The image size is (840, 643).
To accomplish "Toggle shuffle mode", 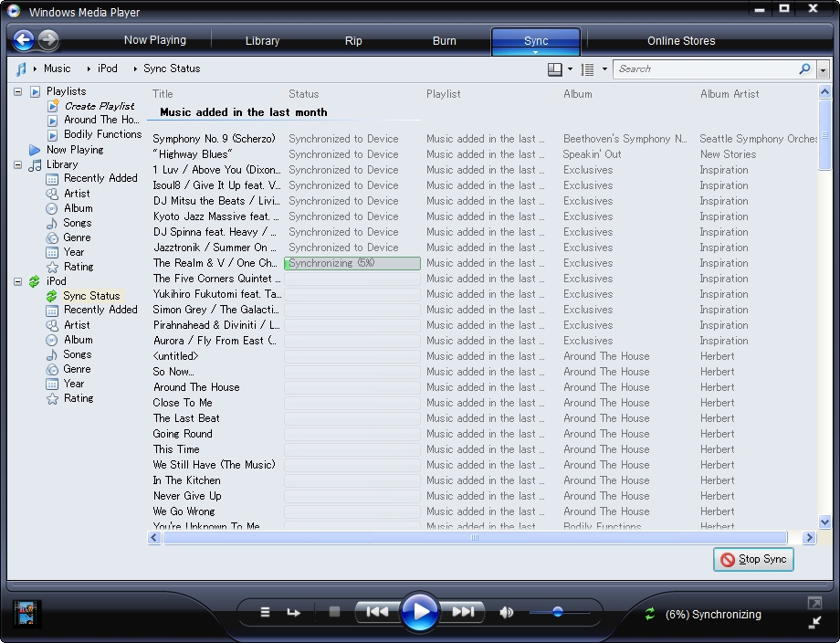I will click(265, 611).
